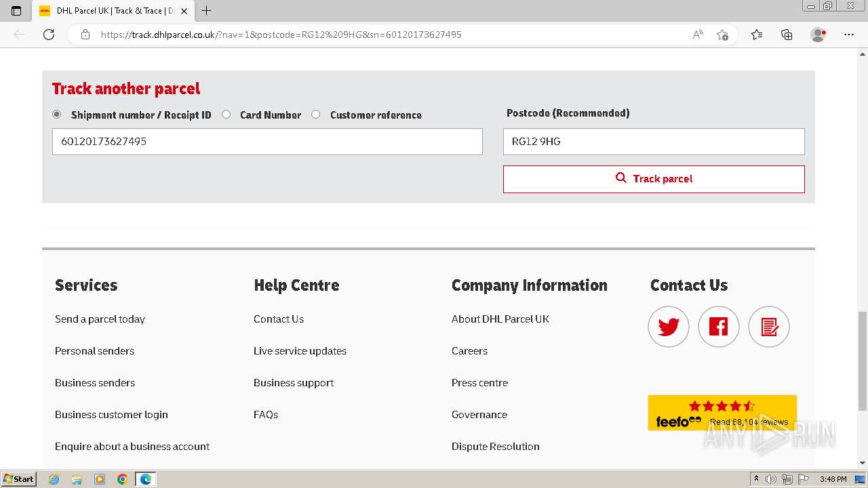Viewport: 868px width, 488px height.
Task: Open Business senders link
Action: [x=95, y=383]
